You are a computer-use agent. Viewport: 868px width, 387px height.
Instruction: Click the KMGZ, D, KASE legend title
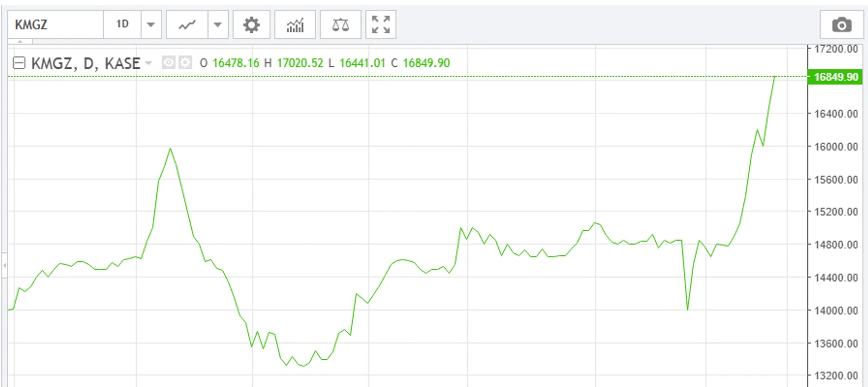(85, 63)
